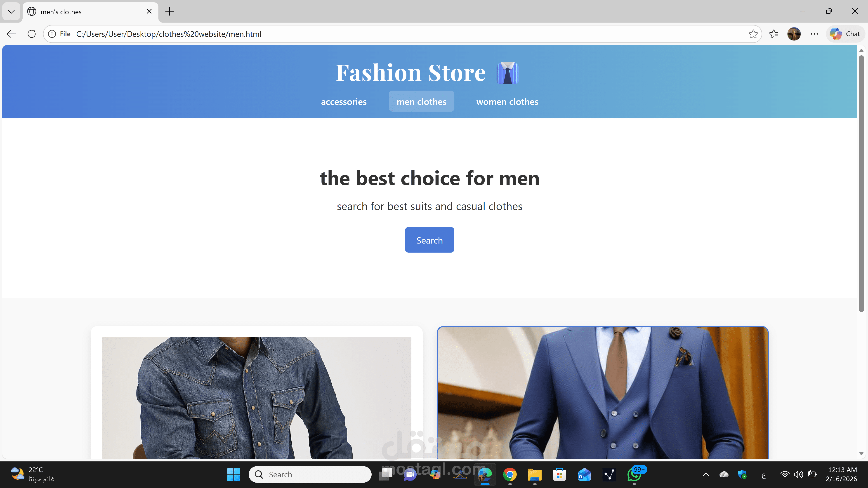
Task: Go to the accessories page
Action: (x=343, y=102)
